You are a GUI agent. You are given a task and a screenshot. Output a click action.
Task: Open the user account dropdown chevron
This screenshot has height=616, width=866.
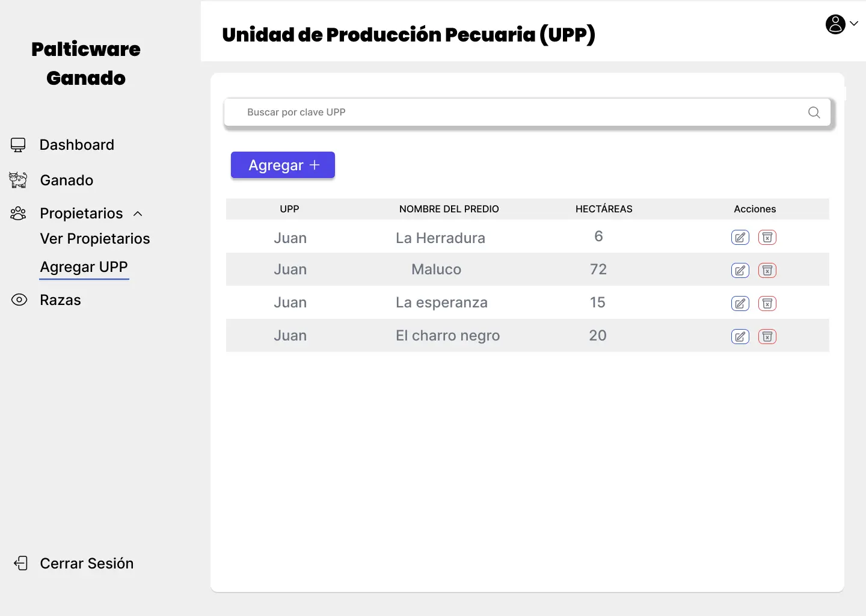(x=854, y=24)
